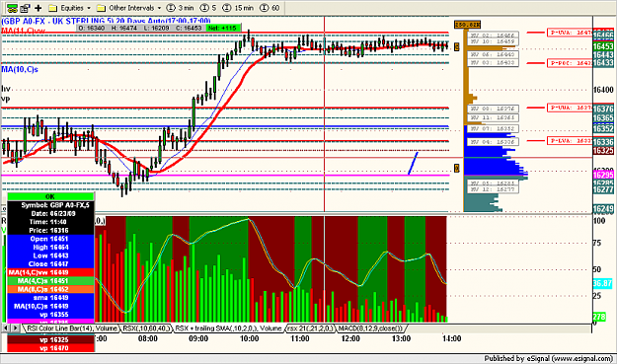Viewport: 617px width, 364px height.
Task: Click the upper orange volume profile marker
Action: (457, 46)
